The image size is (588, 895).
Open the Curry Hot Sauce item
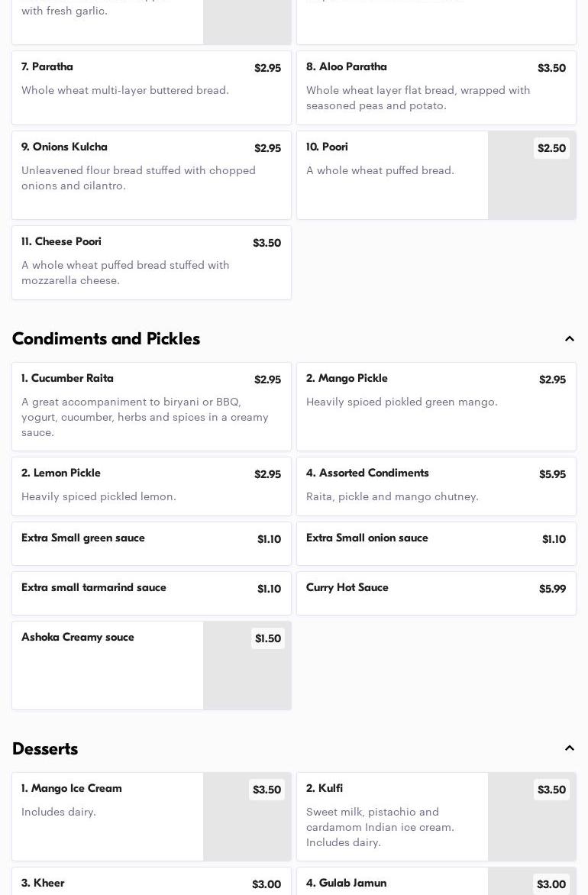436,593
